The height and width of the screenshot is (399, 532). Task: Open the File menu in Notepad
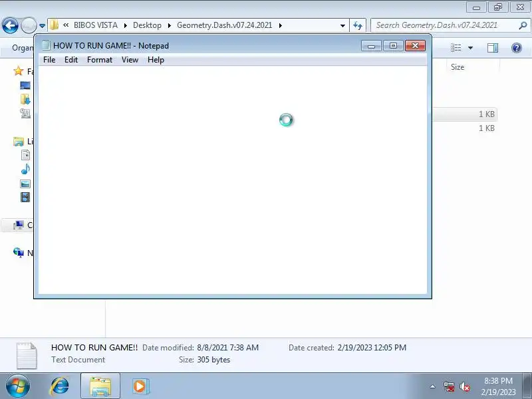(x=49, y=60)
